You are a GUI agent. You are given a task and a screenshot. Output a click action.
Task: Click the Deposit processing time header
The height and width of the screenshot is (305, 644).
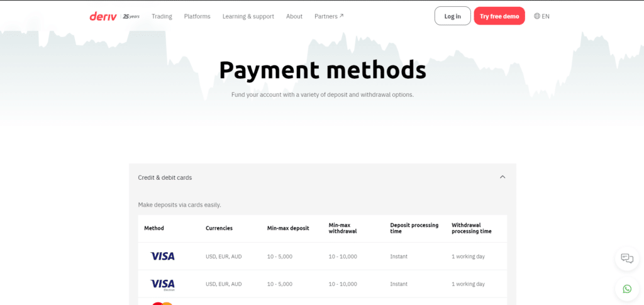click(x=414, y=228)
